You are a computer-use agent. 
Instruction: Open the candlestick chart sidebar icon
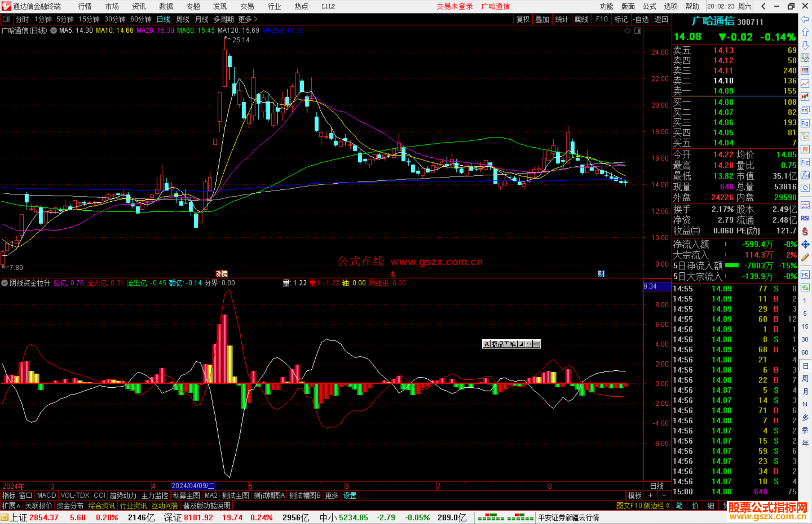[805, 97]
